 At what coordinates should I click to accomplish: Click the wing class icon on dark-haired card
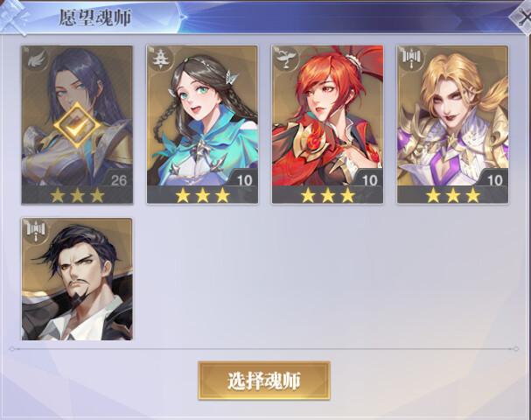(36, 59)
